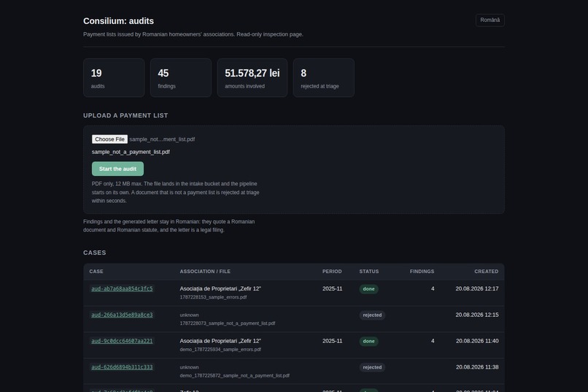The height and width of the screenshot is (392, 588).
Task: Click created date 20.08.2026 12:15
Action: 477,315
